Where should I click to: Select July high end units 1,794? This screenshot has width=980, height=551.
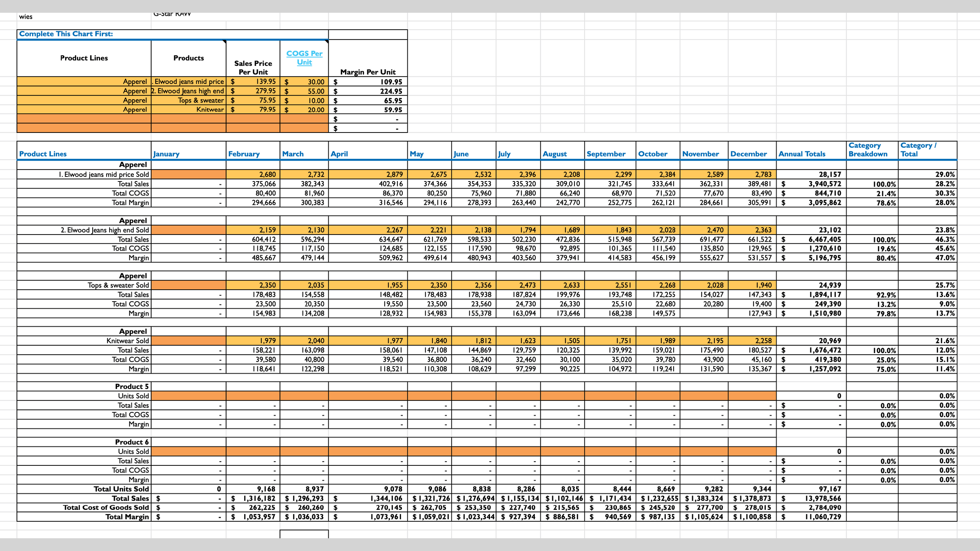(x=518, y=230)
